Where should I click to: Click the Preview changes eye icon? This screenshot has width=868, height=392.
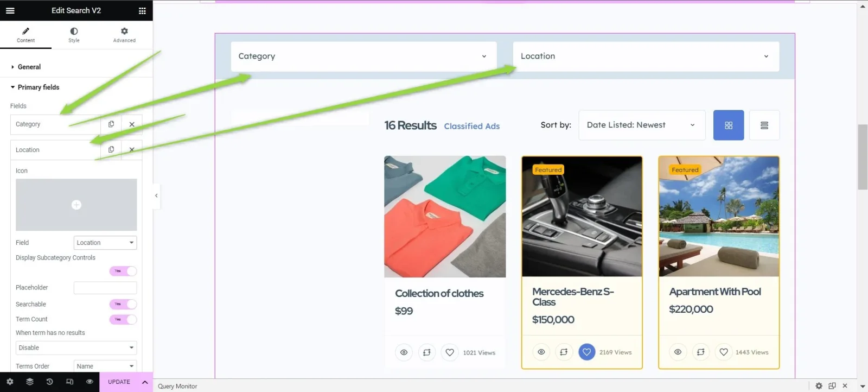tap(90, 382)
